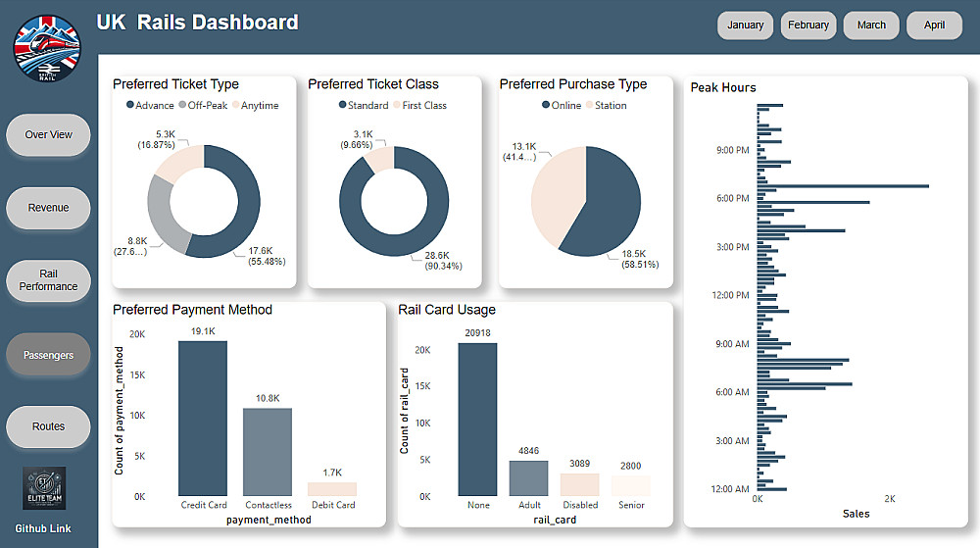Open the Routes page

click(x=48, y=426)
